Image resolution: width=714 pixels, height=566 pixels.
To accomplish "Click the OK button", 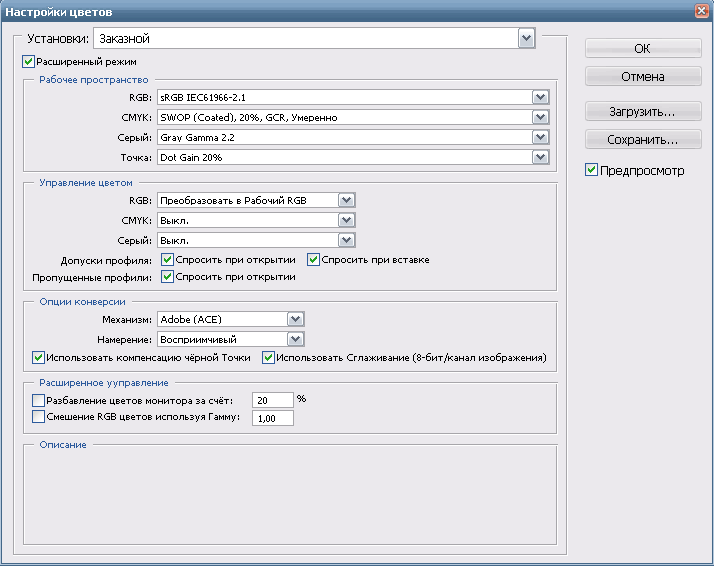I will coord(643,49).
